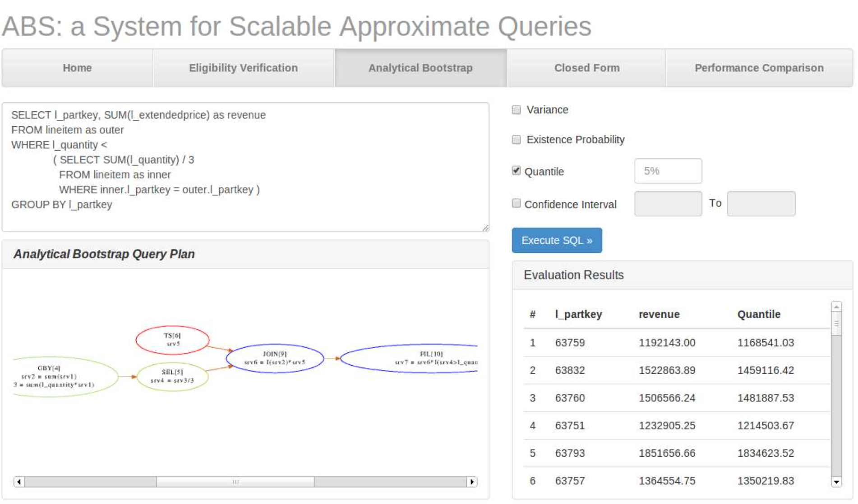Viewport: 858px width, 504px height.
Task: Enable the Variance checkbox
Action: click(x=517, y=110)
